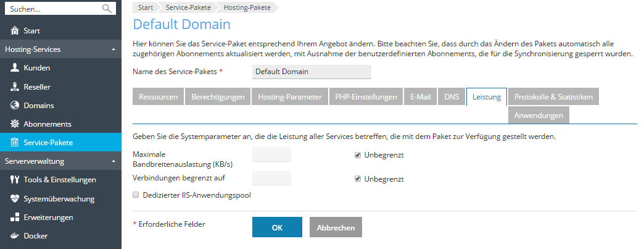Select the DNS tab

pyautogui.click(x=452, y=97)
